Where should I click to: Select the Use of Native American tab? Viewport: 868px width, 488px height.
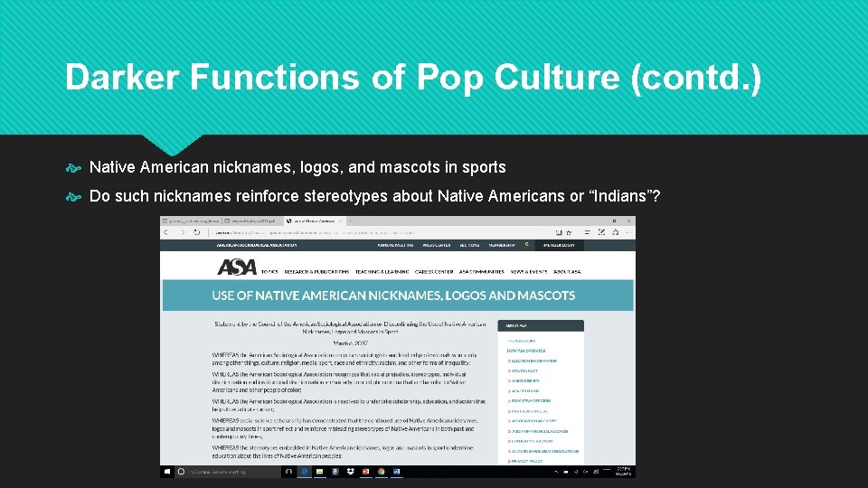click(314, 221)
